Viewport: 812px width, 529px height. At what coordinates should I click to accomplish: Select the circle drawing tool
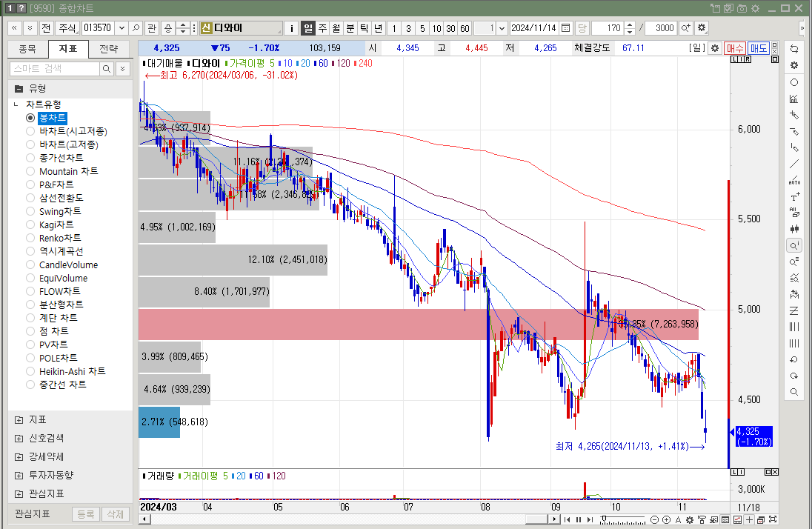pos(794,82)
